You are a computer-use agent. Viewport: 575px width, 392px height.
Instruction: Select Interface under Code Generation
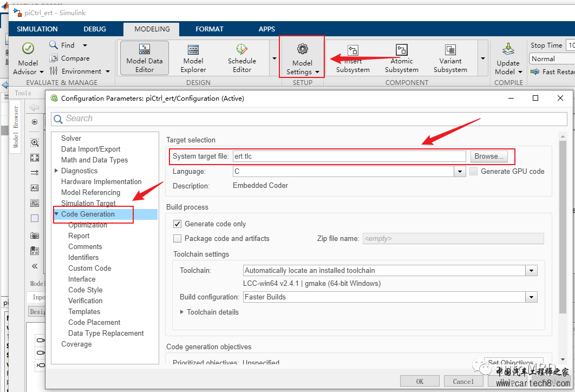[x=82, y=279]
